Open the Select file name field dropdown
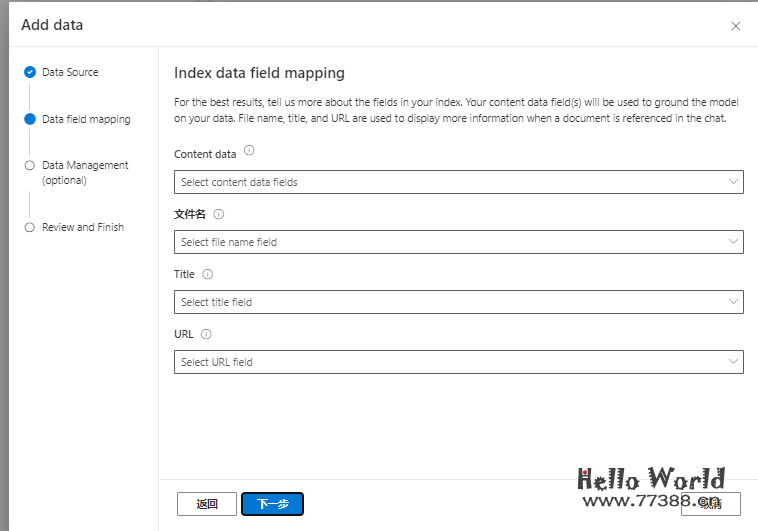758x531 pixels. pos(458,242)
